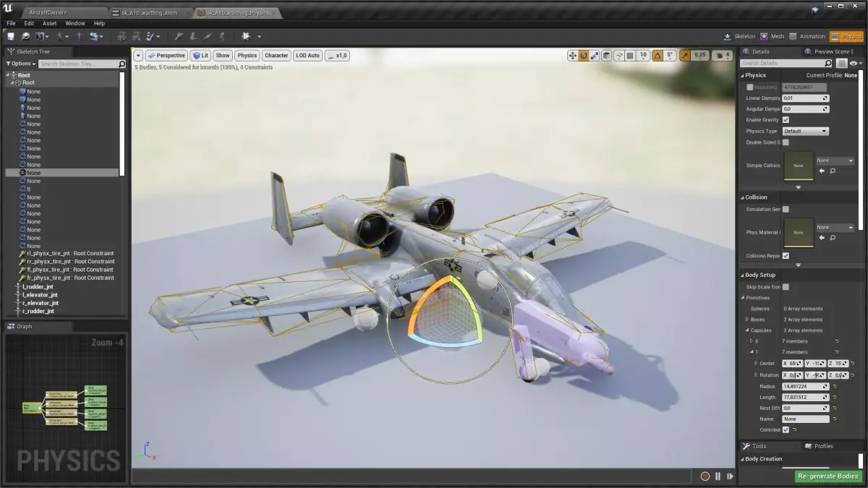
Task: Open the Edit menu
Action: [x=29, y=23]
